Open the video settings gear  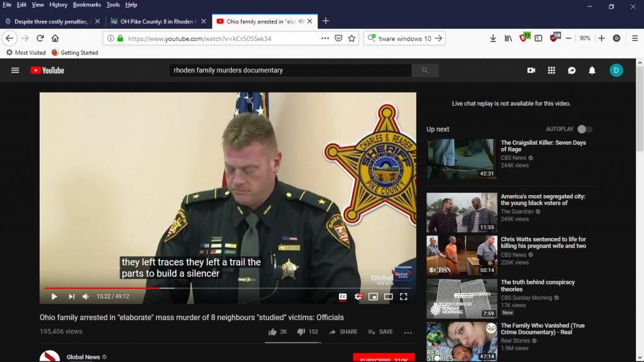(358, 297)
